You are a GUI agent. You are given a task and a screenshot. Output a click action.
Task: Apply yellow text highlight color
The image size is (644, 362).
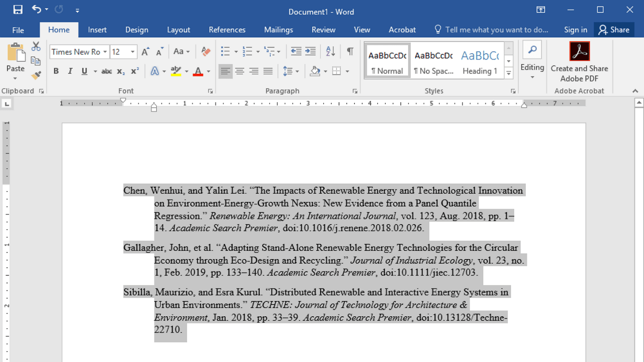176,72
